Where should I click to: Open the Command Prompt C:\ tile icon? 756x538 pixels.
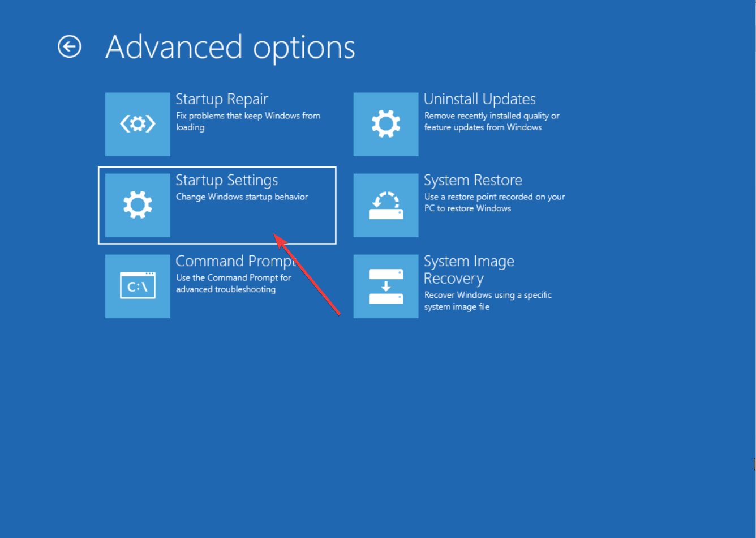[x=138, y=286]
